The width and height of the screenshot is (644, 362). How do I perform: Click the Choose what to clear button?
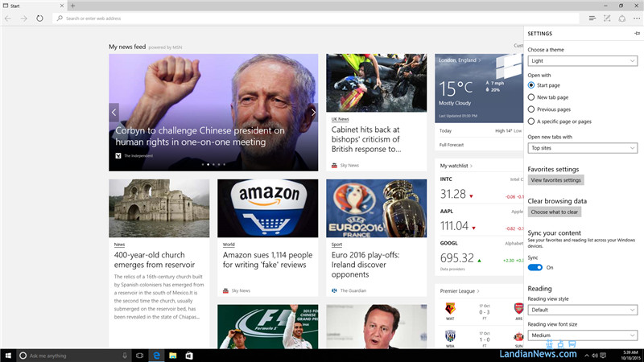coord(554,212)
